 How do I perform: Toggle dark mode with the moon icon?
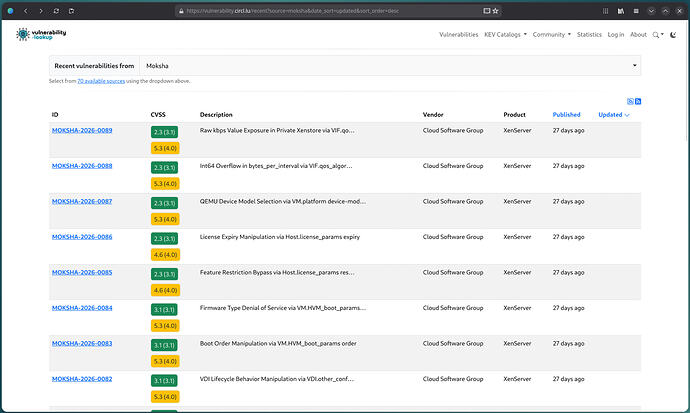click(x=673, y=34)
